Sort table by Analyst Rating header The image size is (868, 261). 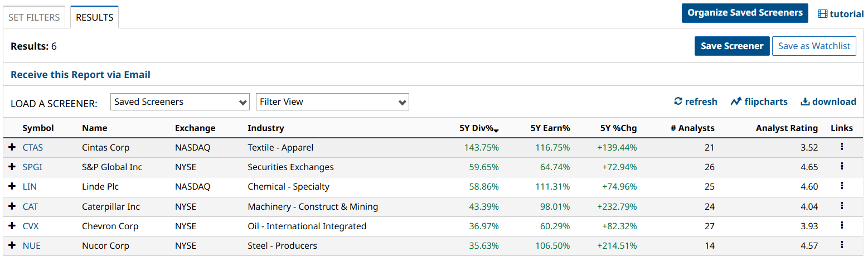tap(786, 128)
